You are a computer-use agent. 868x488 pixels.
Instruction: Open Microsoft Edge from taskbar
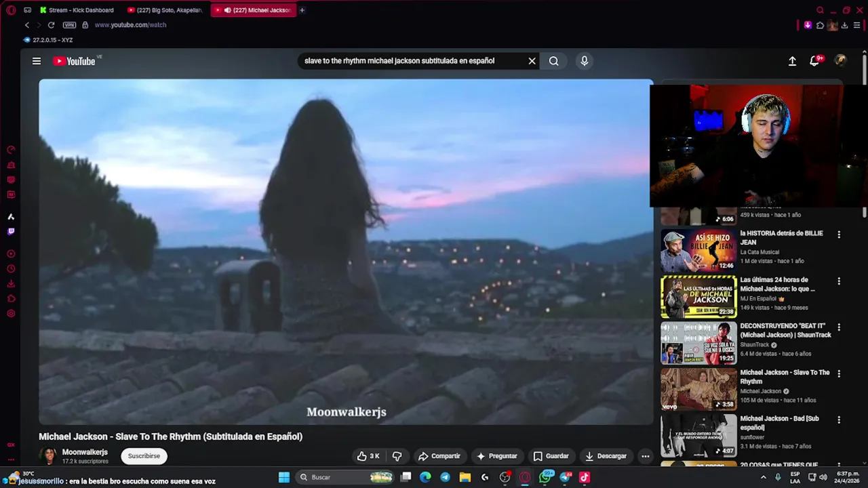[425, 477]
